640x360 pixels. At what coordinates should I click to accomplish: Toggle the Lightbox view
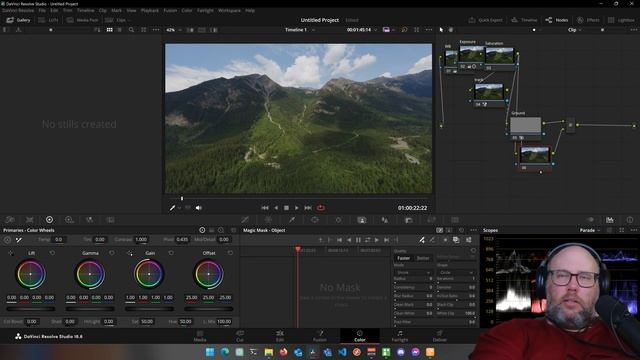pyautogui.click(x=621, y=20)
